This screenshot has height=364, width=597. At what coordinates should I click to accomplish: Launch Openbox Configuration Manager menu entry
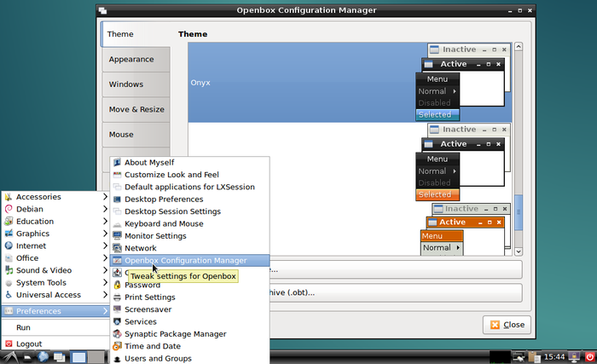(189, 261)
